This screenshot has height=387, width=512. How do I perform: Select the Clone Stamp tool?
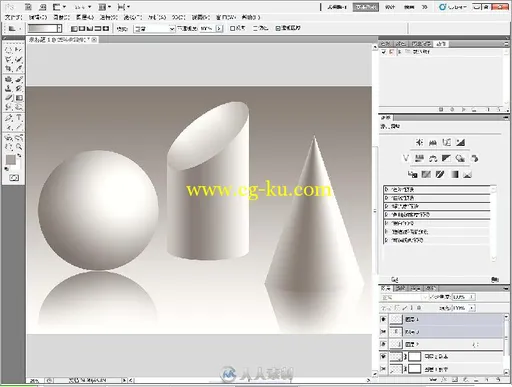(9, 89)
